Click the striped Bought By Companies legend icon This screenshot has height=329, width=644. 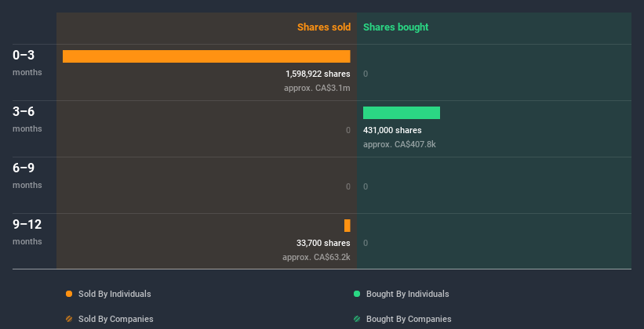tap(357, 319)
